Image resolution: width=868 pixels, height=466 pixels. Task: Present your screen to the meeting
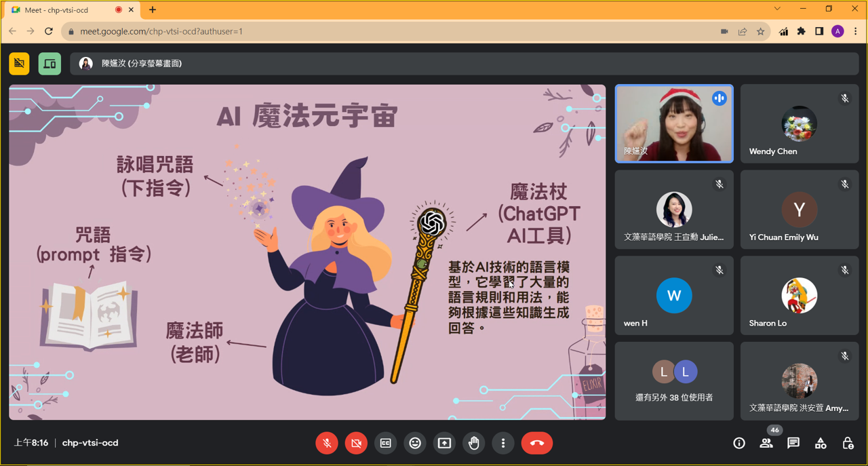[444, 443]
